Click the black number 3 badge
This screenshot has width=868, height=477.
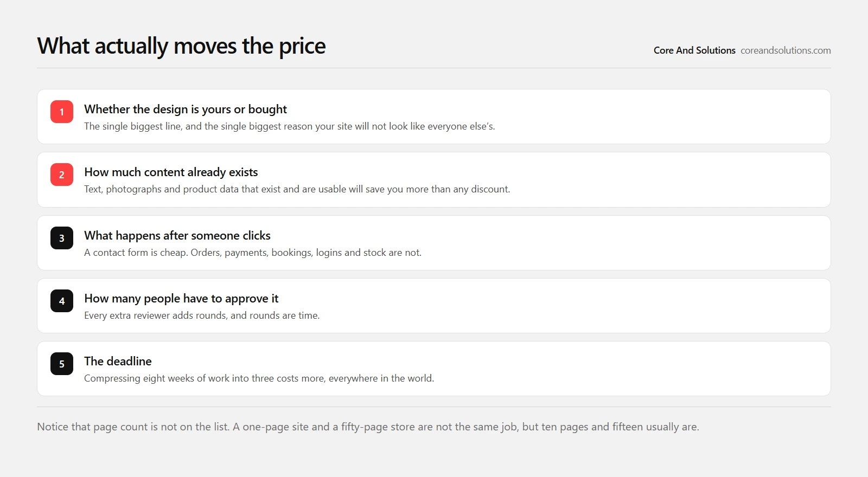point(62,238)
